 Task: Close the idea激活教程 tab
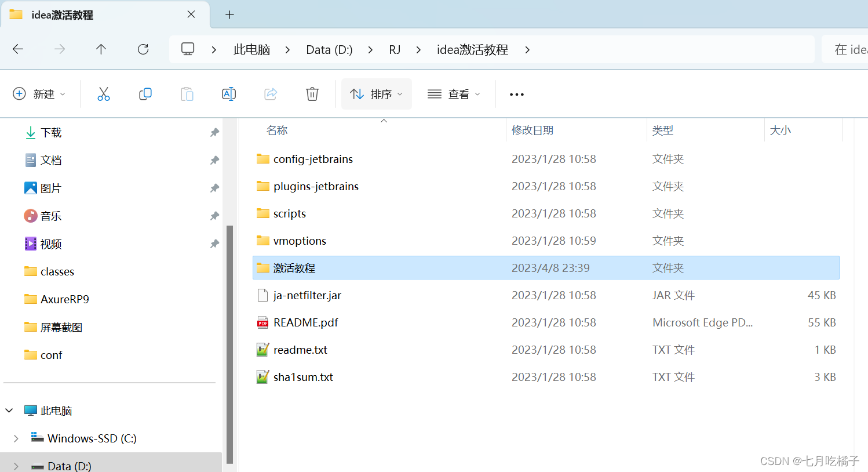[191, 14]
